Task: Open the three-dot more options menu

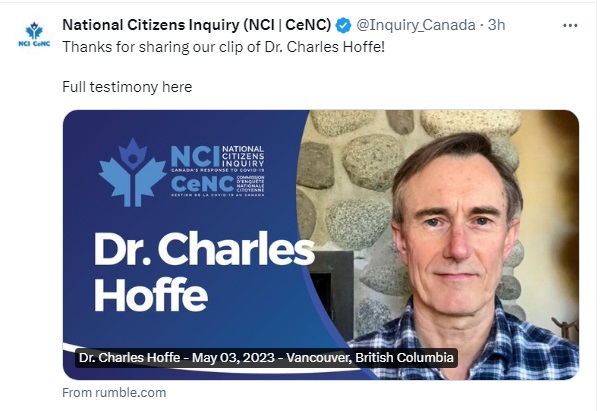Action: click(570, 26)
